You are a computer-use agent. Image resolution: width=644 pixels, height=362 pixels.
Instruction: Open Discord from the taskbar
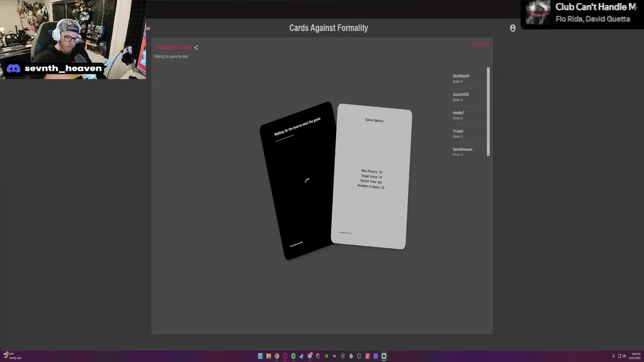(x=310, y=356)
